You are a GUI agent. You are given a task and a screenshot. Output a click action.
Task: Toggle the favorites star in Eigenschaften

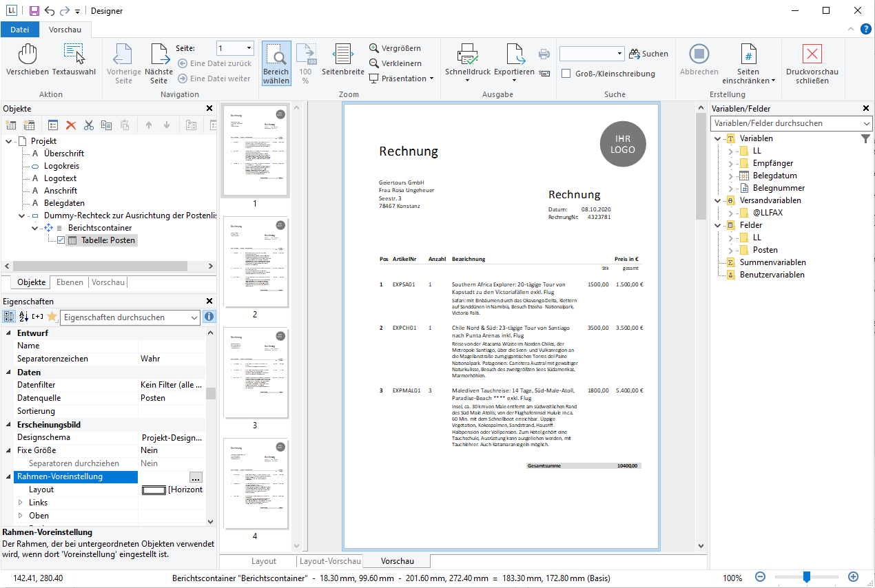(51, 317)
